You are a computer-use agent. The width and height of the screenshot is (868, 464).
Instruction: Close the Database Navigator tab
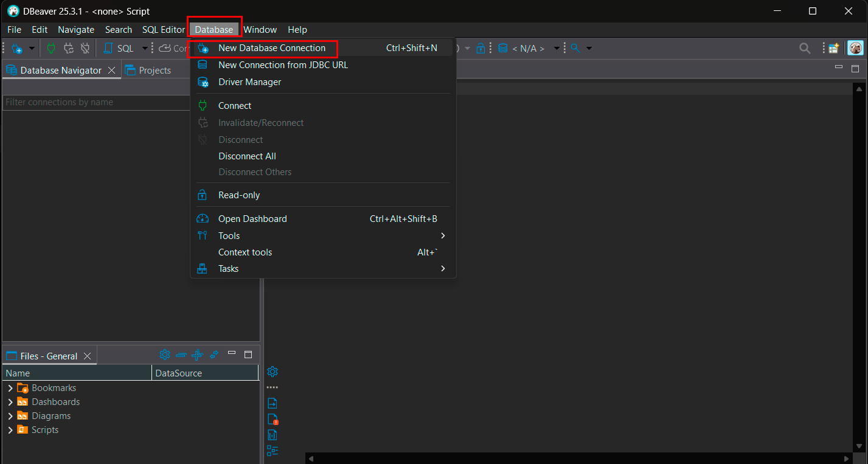(x=111, y=71)
